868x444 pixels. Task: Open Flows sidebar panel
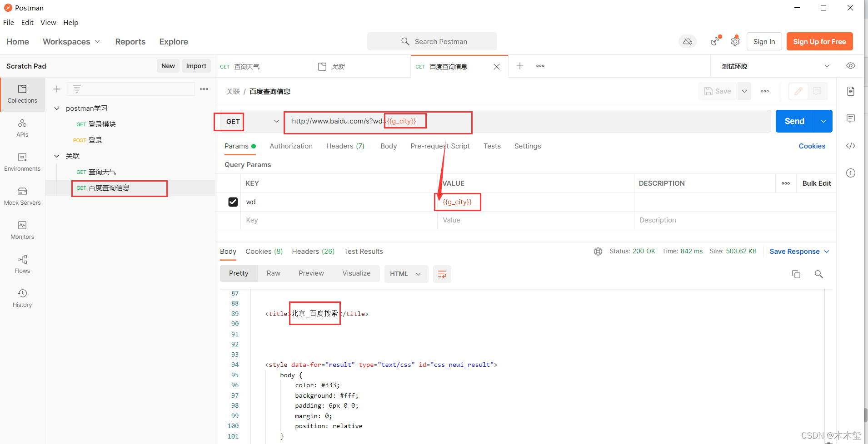pyautogui.click(x=22, y=264)
